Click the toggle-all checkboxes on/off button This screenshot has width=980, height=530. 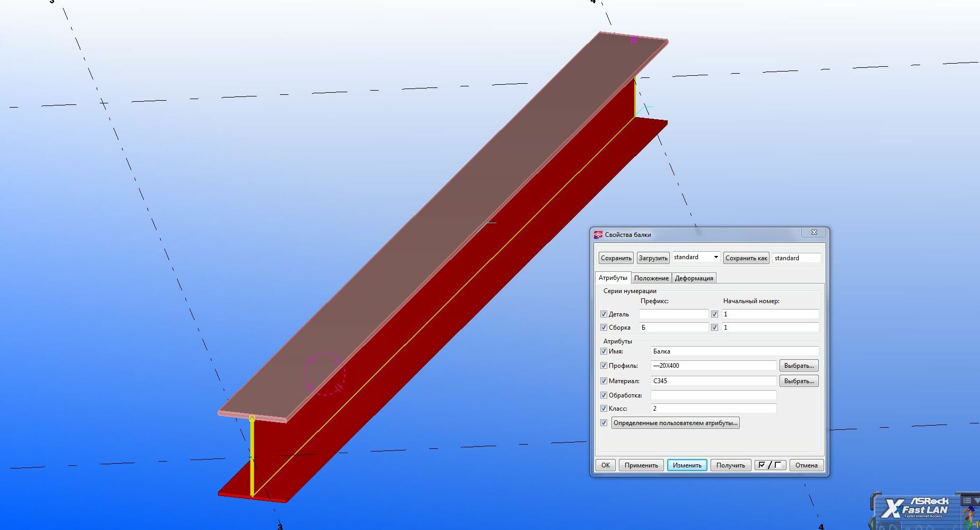pos(771,465)
